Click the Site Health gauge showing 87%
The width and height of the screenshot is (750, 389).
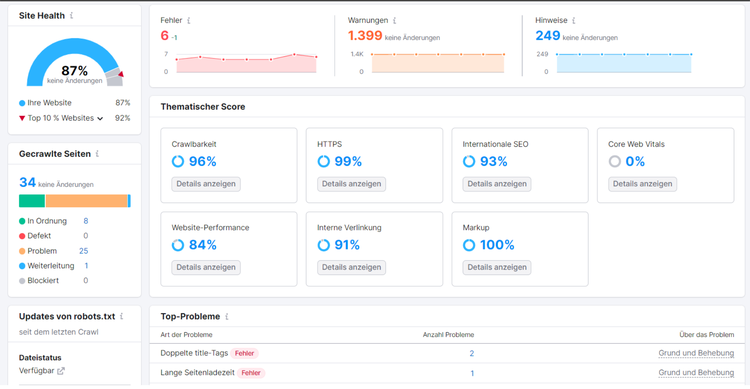click(75, 62)
